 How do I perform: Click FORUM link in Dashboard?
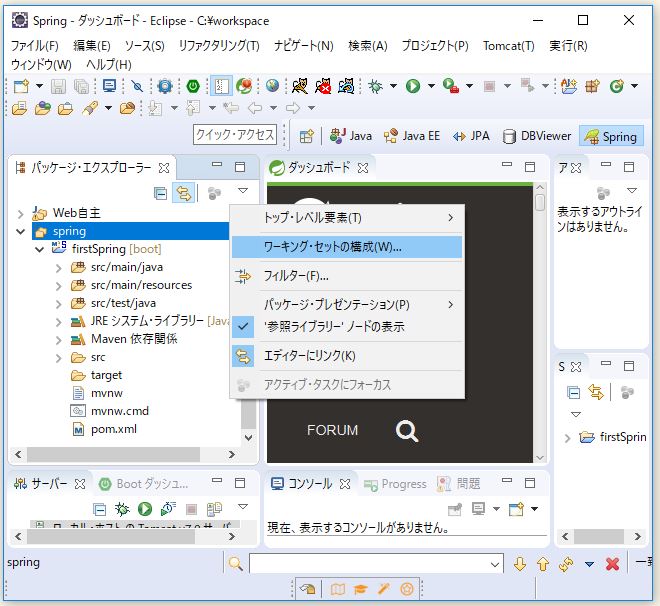333,430
